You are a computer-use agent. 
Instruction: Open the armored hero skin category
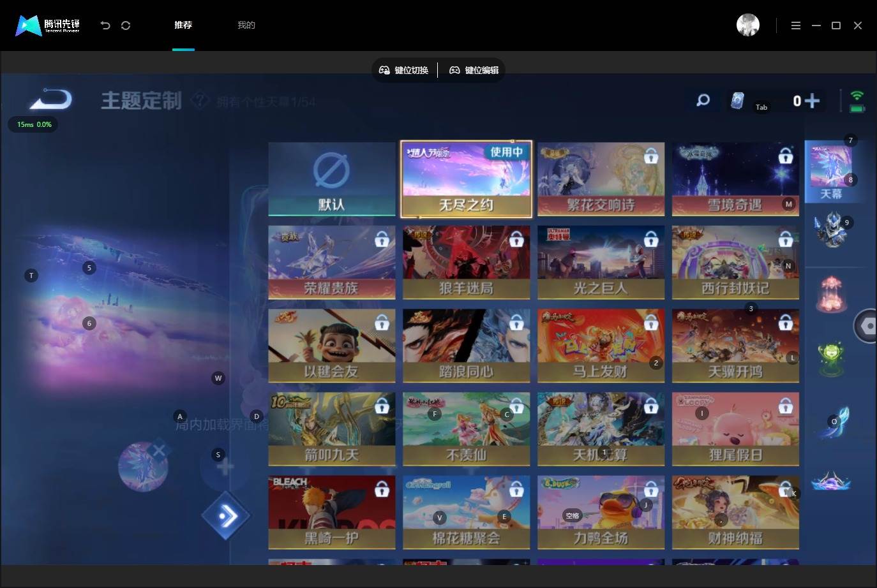[x=831, y=230]
